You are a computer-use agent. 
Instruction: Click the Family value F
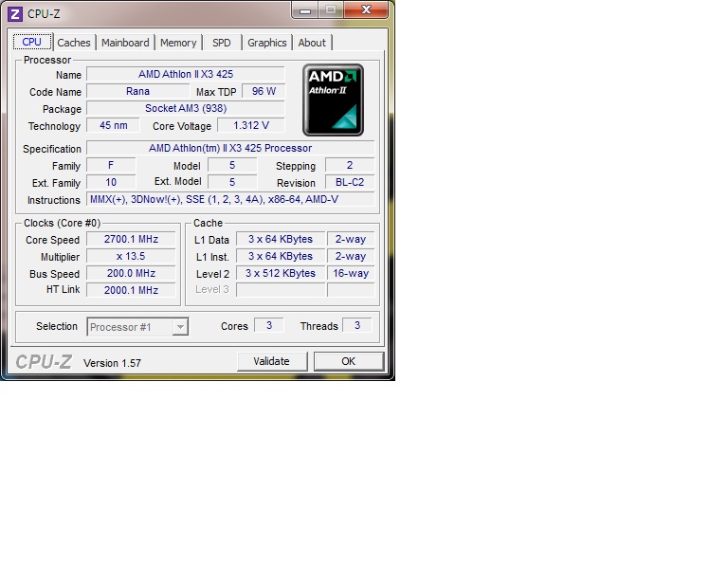click(x=111, y=165)
